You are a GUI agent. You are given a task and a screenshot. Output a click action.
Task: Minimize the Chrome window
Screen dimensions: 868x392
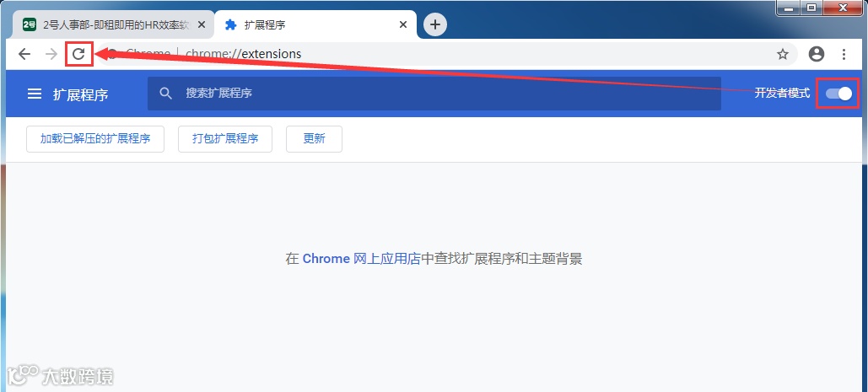click(789, 8)
